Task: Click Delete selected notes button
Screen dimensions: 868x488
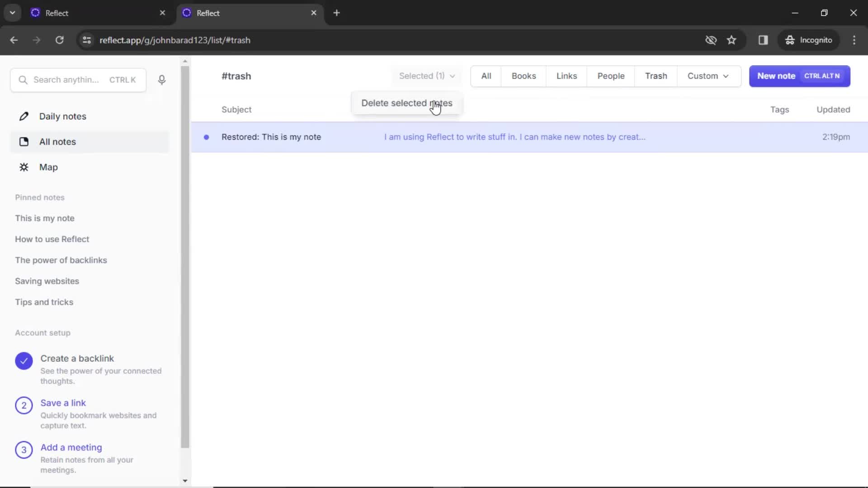Action: pos(406,103)
